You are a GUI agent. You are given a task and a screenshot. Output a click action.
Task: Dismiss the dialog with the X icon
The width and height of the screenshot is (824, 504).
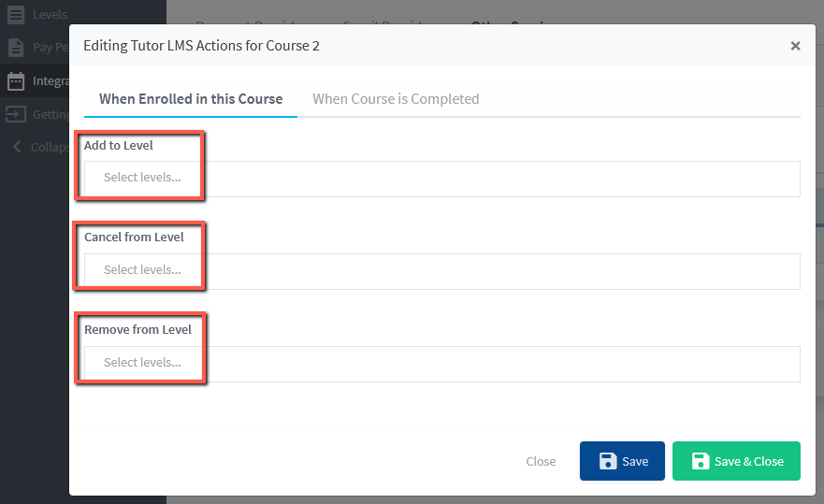tap(795, 46)
